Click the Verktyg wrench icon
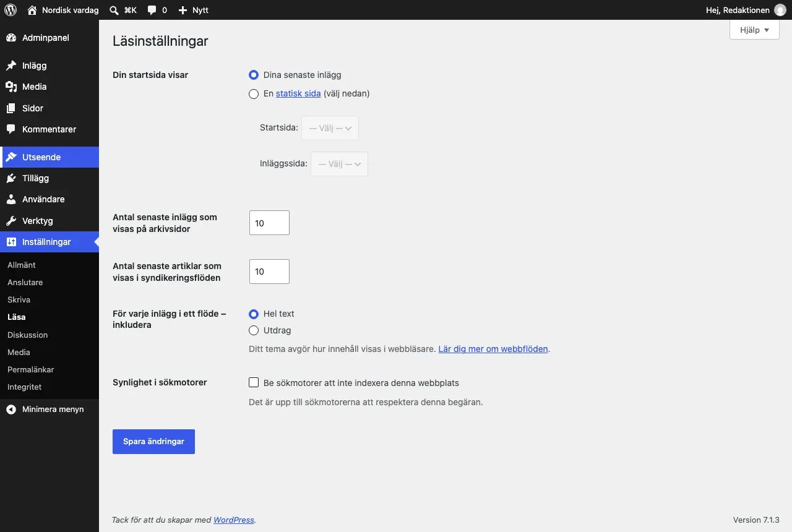 (11, 221)
